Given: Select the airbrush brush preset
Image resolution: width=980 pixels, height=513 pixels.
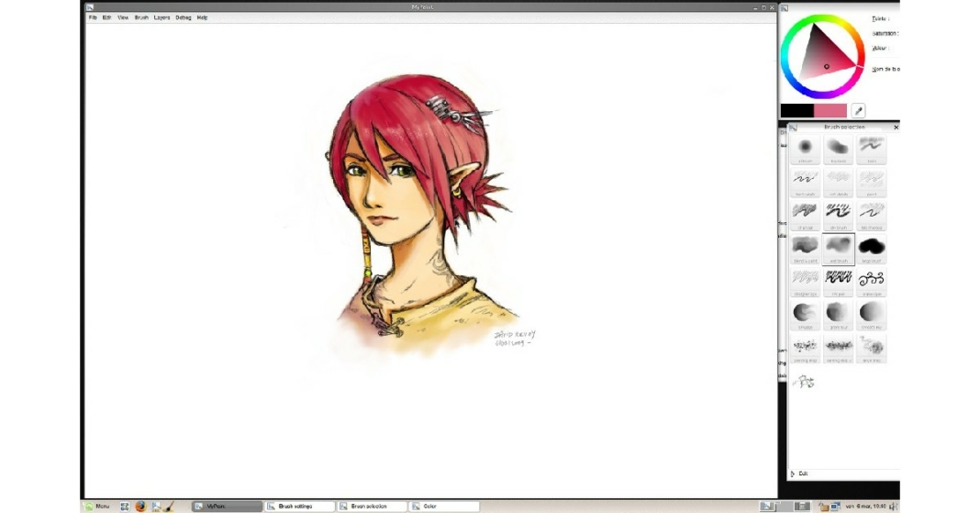Looking at the screenshot, I should tap(805, 150).
